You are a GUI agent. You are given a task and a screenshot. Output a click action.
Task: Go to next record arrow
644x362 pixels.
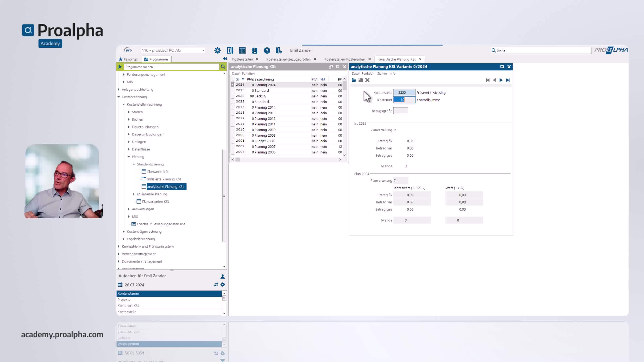tap(501, 80)
